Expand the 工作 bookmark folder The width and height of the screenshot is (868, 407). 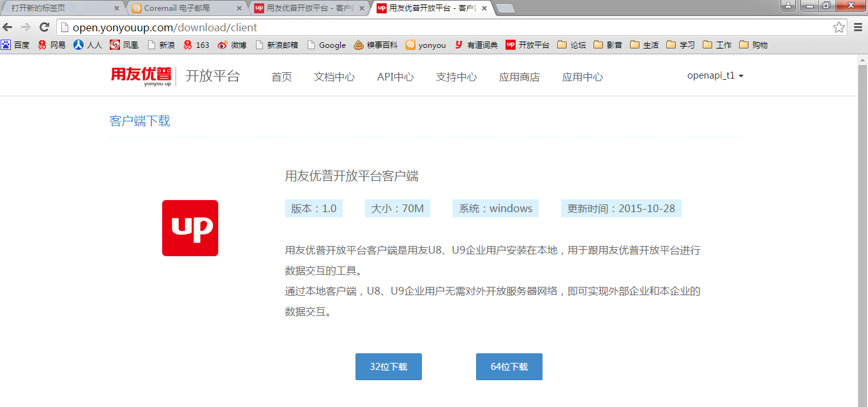point(717,45)
